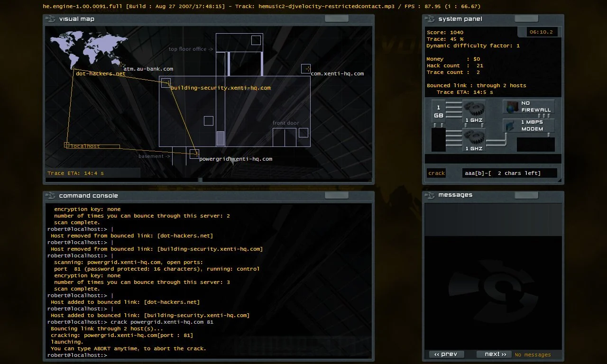Click the command console panel logo icon
The height and width of the screenshot is (364, 607).
[50, 196]
